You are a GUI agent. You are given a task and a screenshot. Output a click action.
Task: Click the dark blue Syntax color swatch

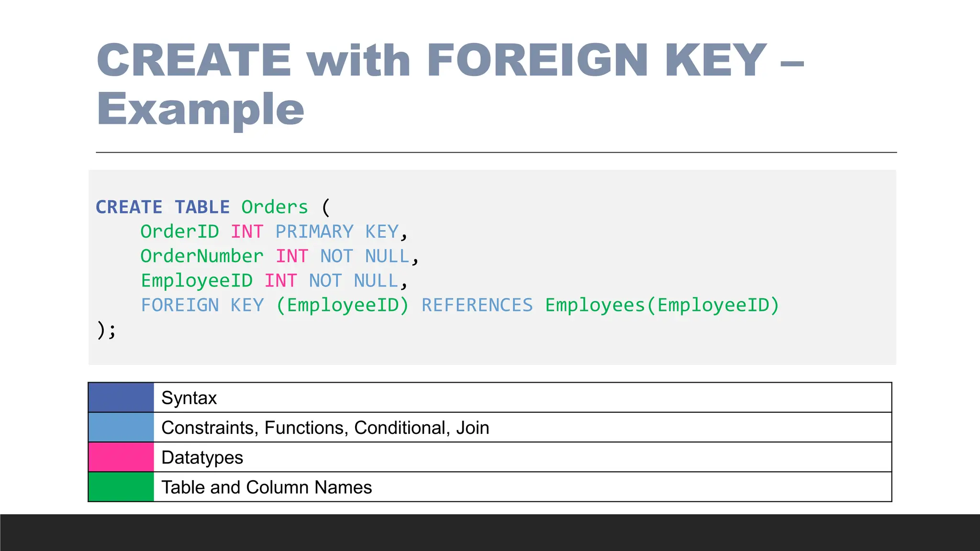(x=121, y=397)
